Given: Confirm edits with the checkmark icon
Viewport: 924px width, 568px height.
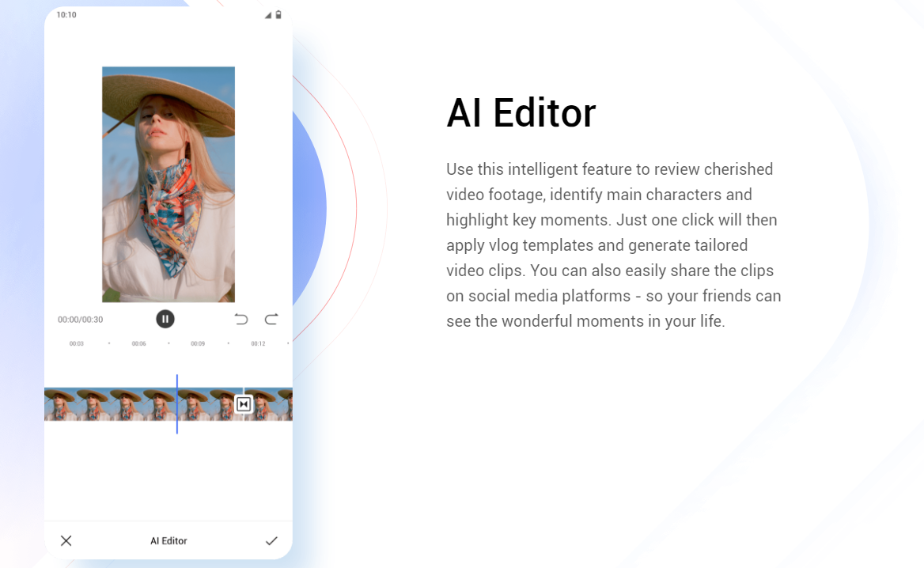Looking at the screenshot, I should [x=271, y=541].
